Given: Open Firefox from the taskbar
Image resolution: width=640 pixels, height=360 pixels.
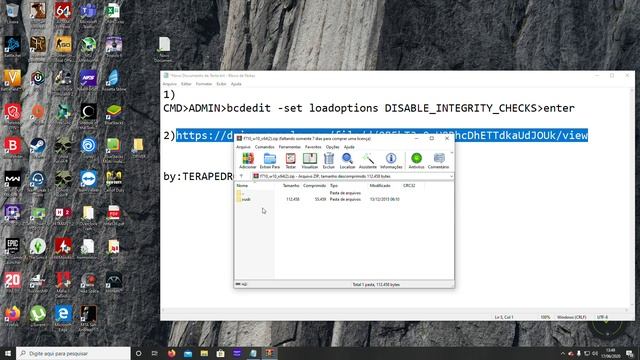Looking at the screenshot, I should [171, 353].
